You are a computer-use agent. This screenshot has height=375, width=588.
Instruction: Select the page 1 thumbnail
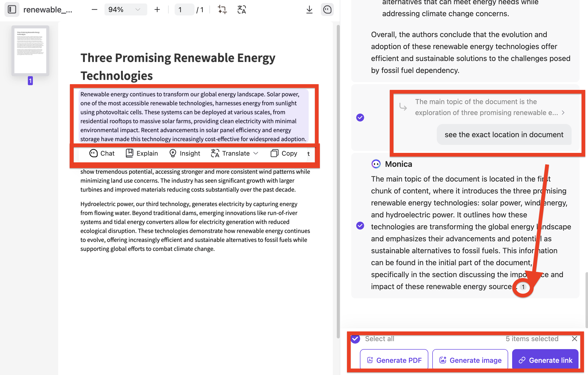(x=30, y=51)
